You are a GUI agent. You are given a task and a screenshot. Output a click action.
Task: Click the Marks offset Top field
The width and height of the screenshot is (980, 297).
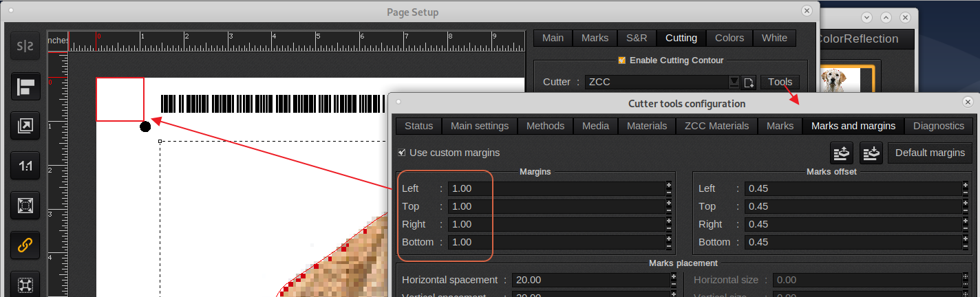point(852,206)
